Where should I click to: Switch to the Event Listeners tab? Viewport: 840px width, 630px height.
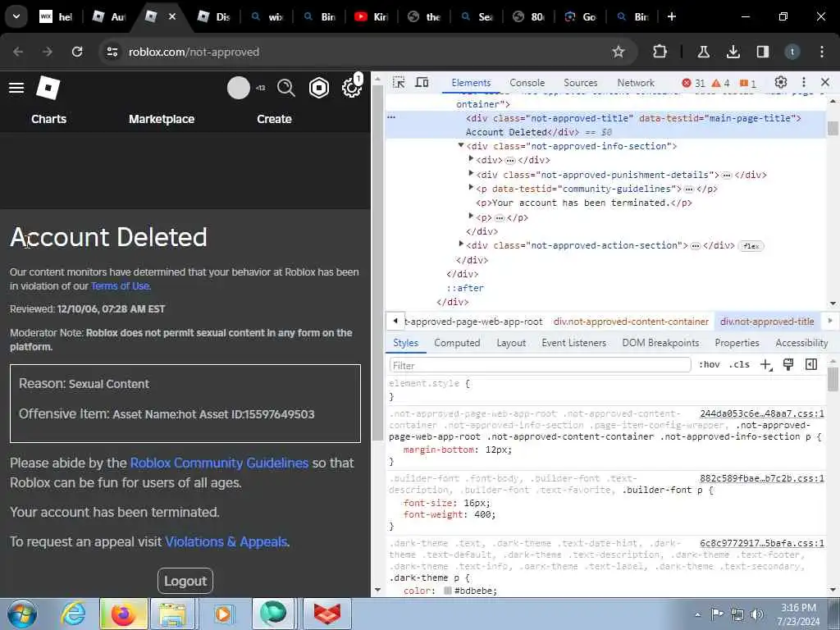[x=573, y=343]
